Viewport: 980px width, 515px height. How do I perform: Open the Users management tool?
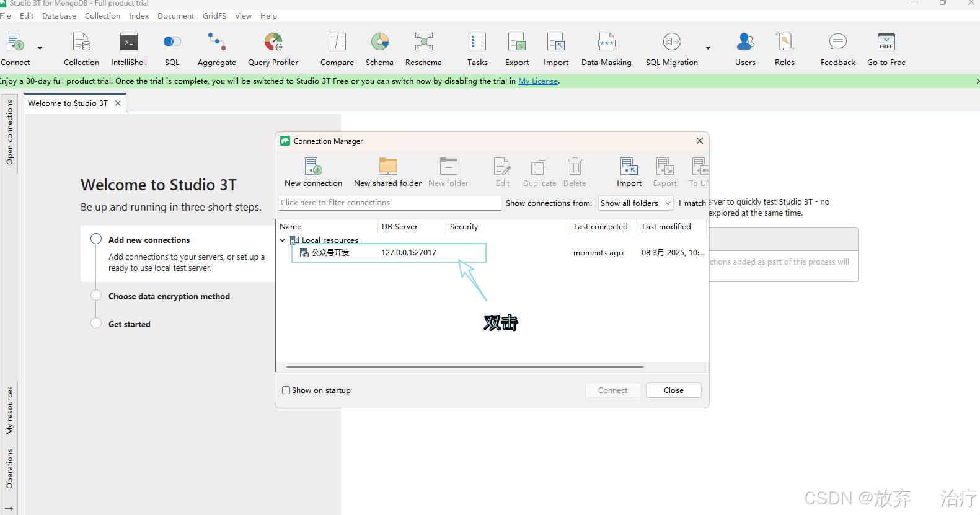click(745, 43)
